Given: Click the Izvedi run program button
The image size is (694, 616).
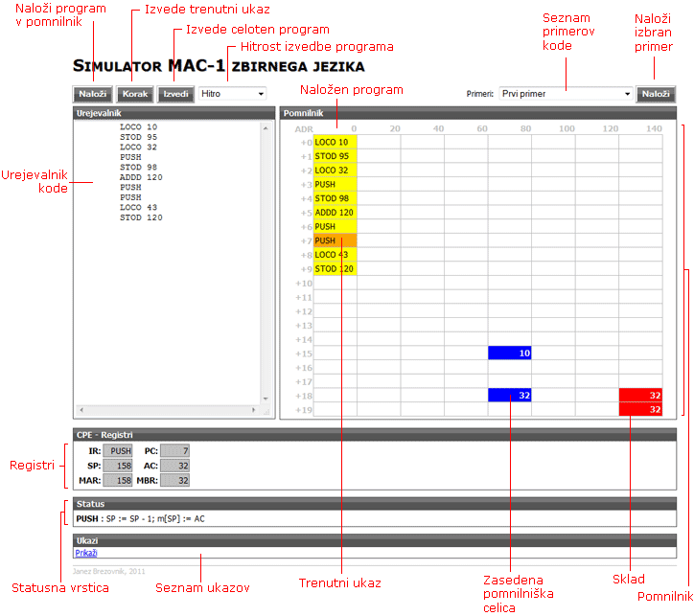Looking at the screenshot, I should point(174,94).
